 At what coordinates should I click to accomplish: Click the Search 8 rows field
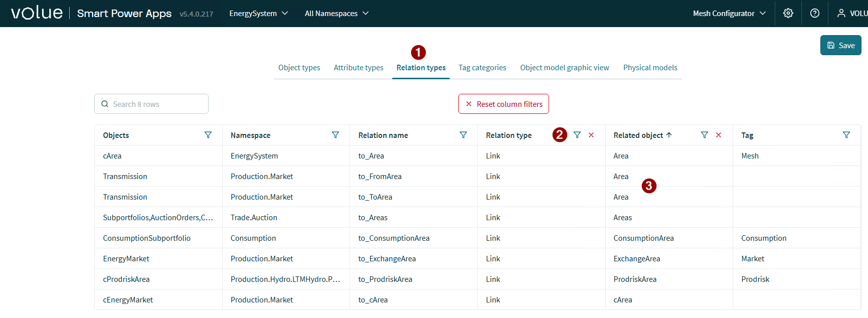click(151, 104)
